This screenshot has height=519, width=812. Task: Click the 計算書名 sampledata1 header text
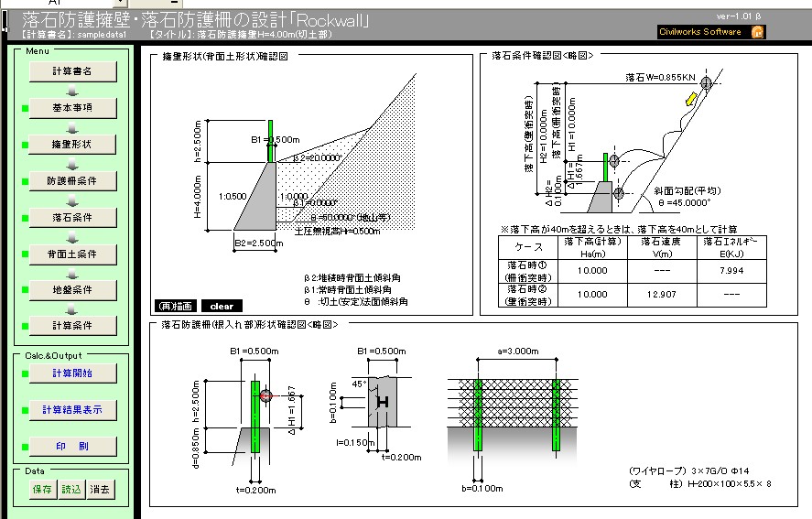(73, 35)
